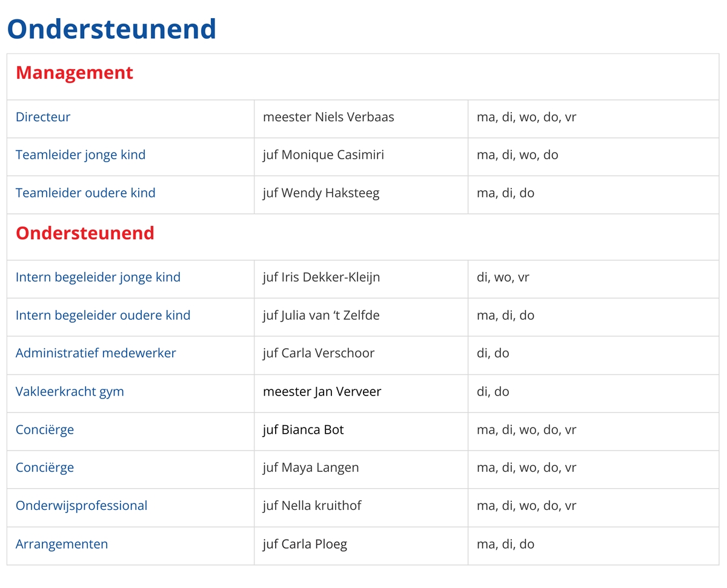The width and height of the screenshot is (727, 588).
Task: Click Intern begeleider jonge kind
Action: click(x=98, y=277)
